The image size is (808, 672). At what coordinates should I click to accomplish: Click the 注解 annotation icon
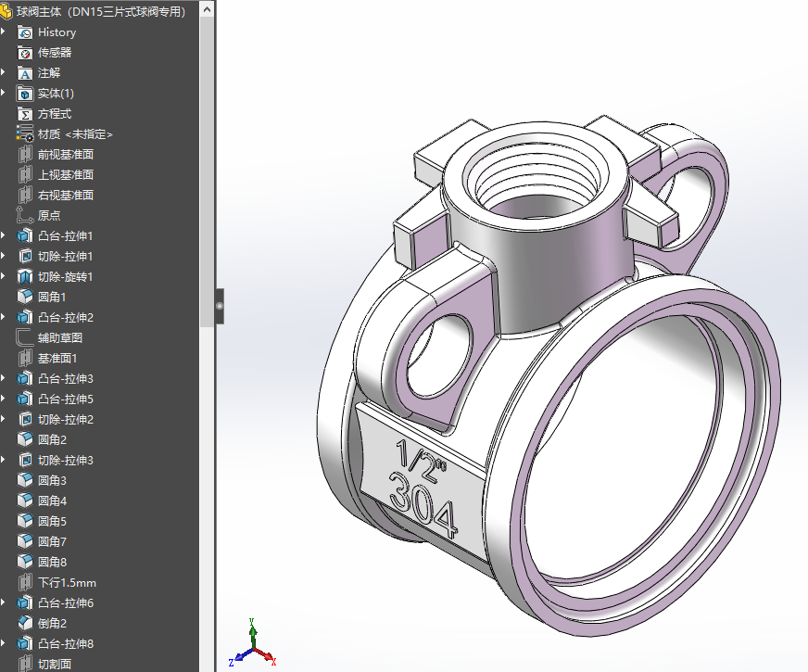tap(25, 73)
